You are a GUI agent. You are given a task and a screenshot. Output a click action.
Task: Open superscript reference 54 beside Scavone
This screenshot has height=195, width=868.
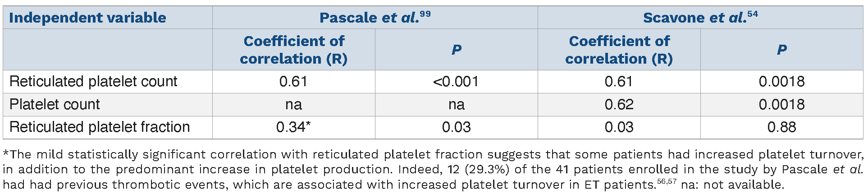[752, 14]
